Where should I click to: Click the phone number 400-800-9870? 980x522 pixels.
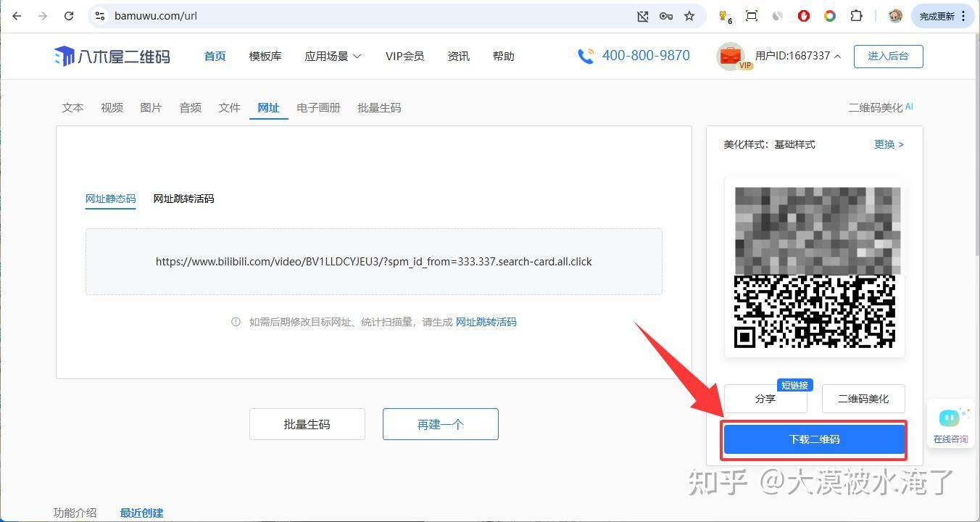click(x=646, y=56)
